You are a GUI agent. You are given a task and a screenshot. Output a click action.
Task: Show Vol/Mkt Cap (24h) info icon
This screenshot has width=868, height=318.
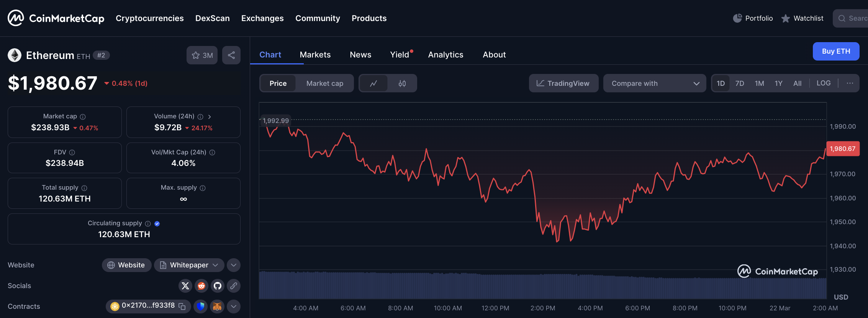click(212, 152)
